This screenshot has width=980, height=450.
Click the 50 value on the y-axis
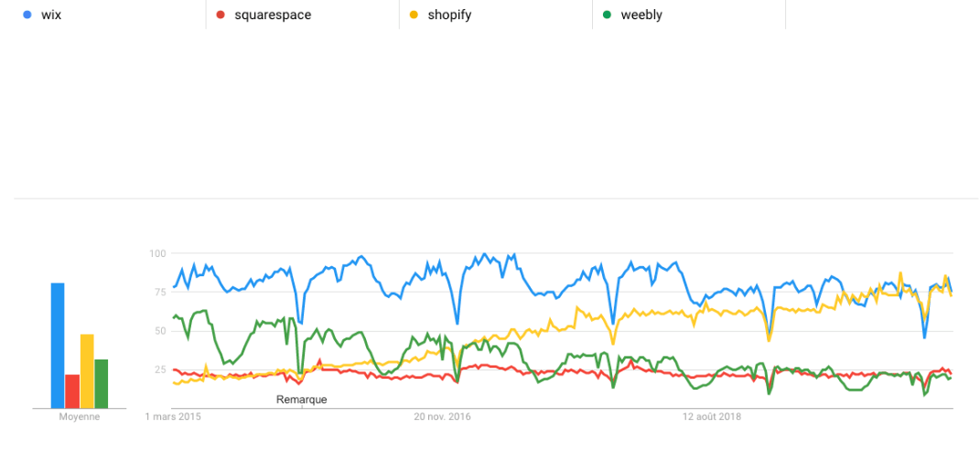tap(159, 331)
